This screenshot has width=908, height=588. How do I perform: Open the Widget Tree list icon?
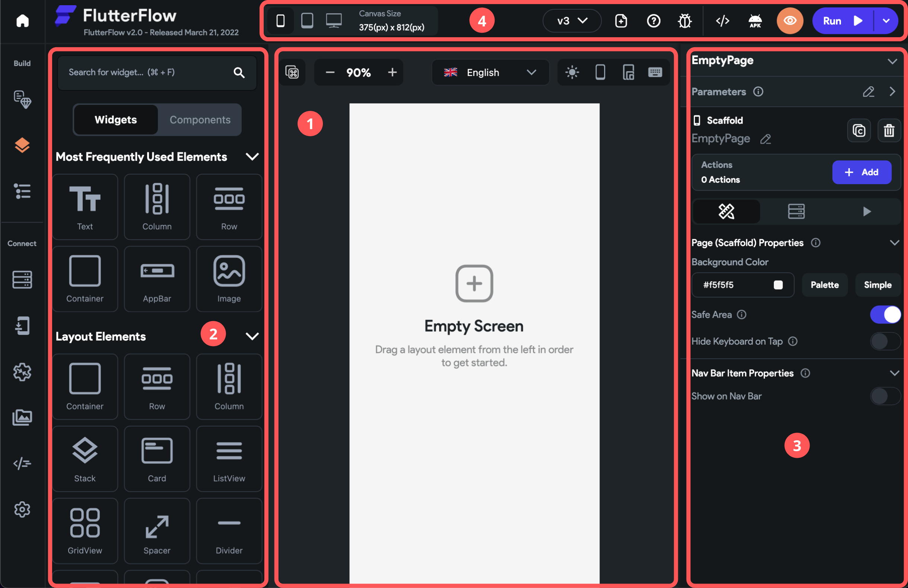click(22, 191)
